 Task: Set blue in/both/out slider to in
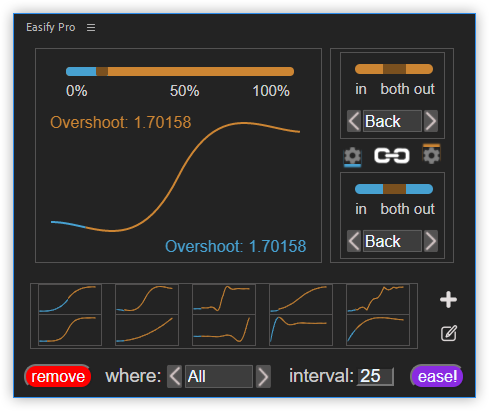369,189
